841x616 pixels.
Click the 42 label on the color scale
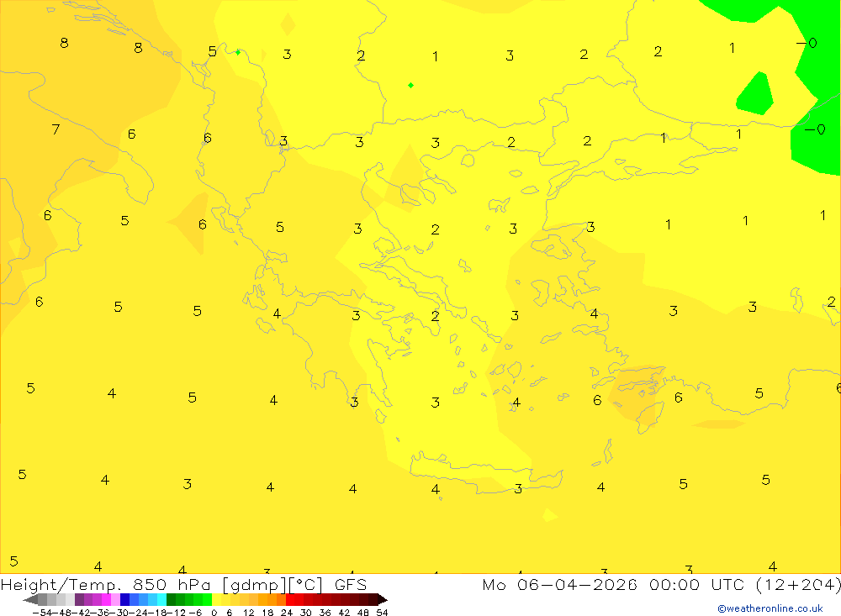point(344,613)
